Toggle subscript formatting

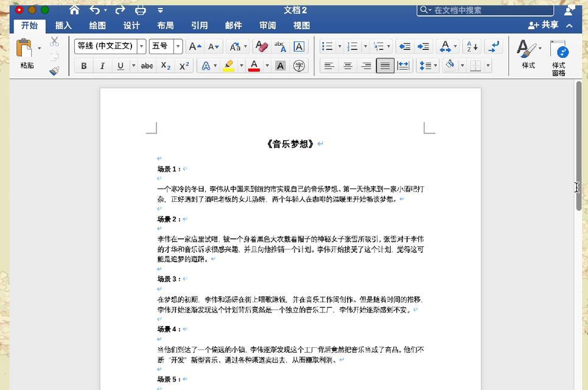click(166, 66)
